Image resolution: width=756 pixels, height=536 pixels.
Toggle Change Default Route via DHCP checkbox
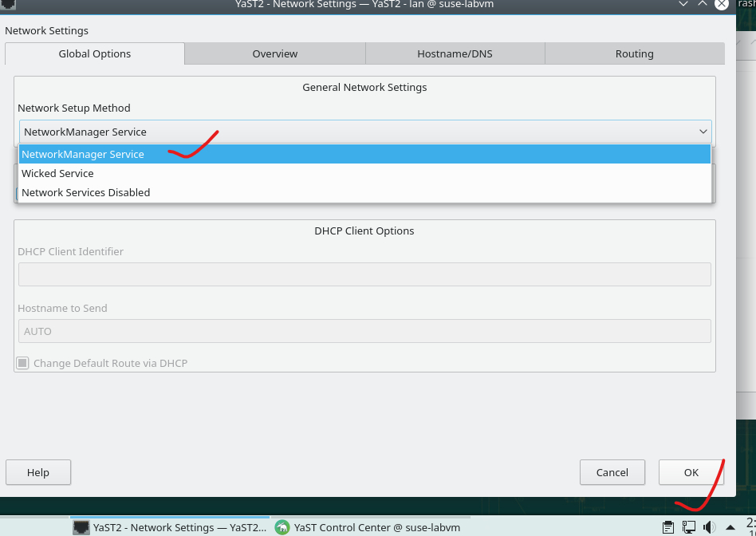click(22, 363)
